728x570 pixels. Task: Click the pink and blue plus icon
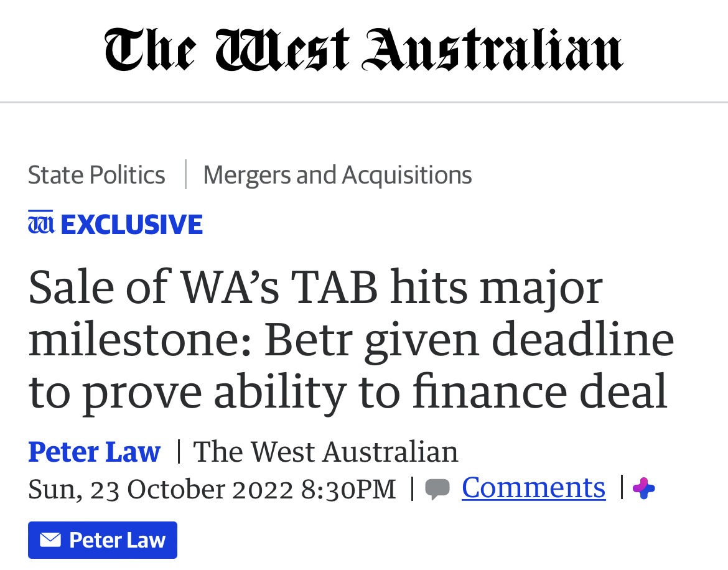[643, 488]
